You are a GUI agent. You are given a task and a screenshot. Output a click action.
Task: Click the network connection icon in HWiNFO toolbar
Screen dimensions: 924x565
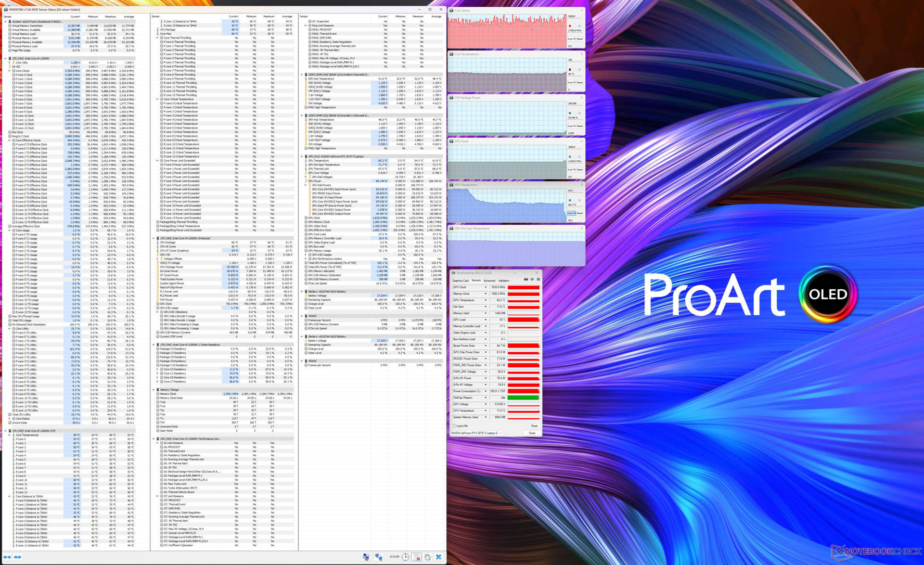(x=379, y=557)
